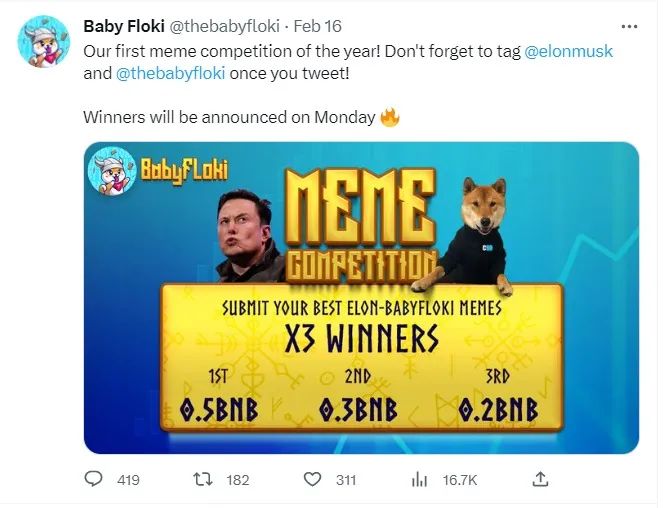
Task: Click the reply speech bubble icon
Action: 94,480
